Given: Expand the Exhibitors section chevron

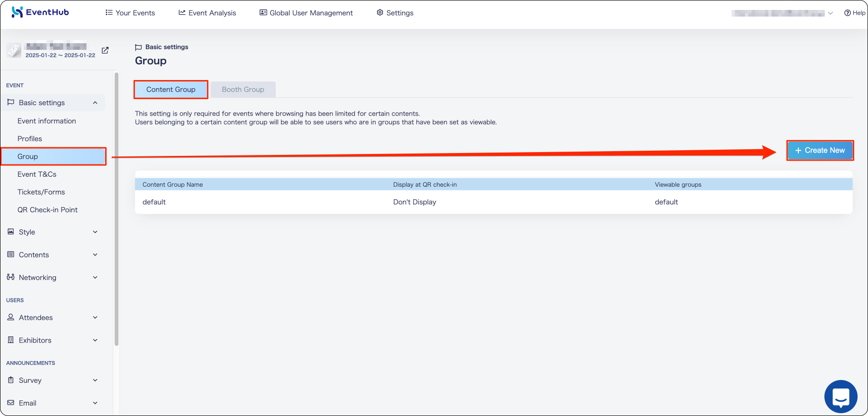Looking at the screenshot, I should 95,340.
